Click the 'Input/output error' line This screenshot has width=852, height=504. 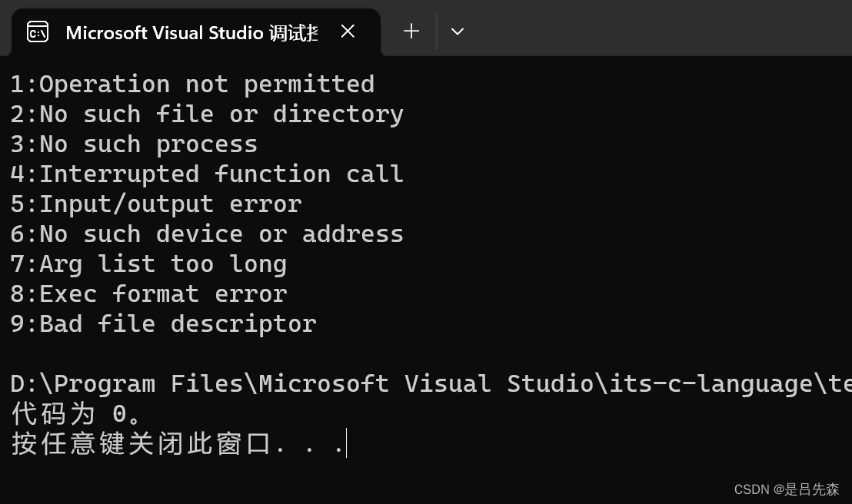pos(155,204)
